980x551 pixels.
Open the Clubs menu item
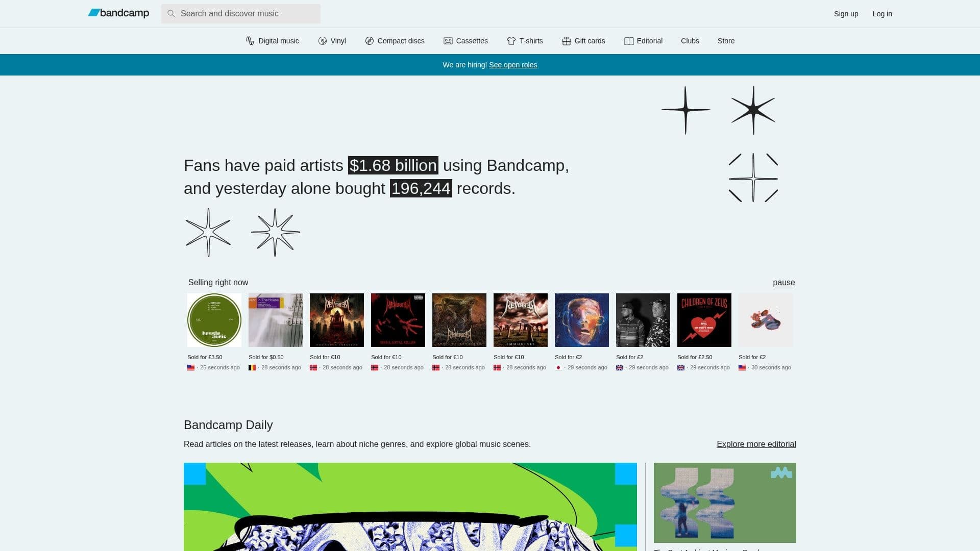click(690, 41)
